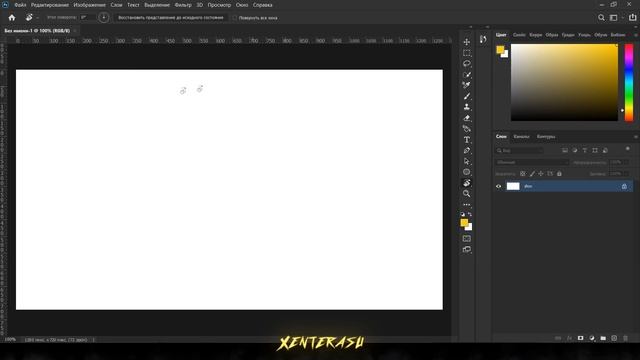
Task: Toggle Quick Mask mode icon
Action: pos(467,238)
